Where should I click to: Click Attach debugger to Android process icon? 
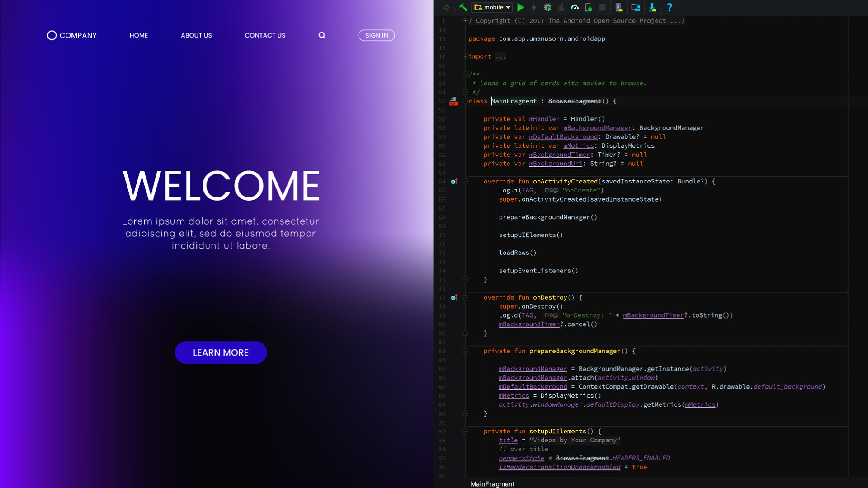point(588,7)
